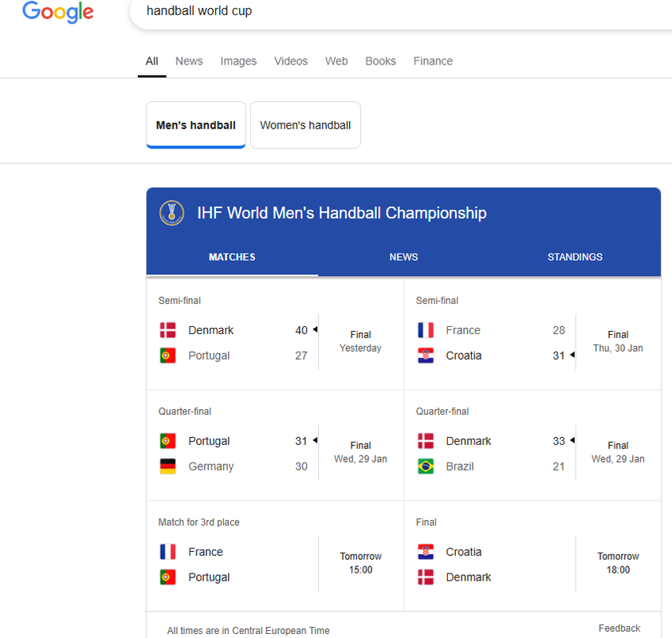
Task: Click 'Tomorrow 18:00' in the Final match
Action: [618, 563]
